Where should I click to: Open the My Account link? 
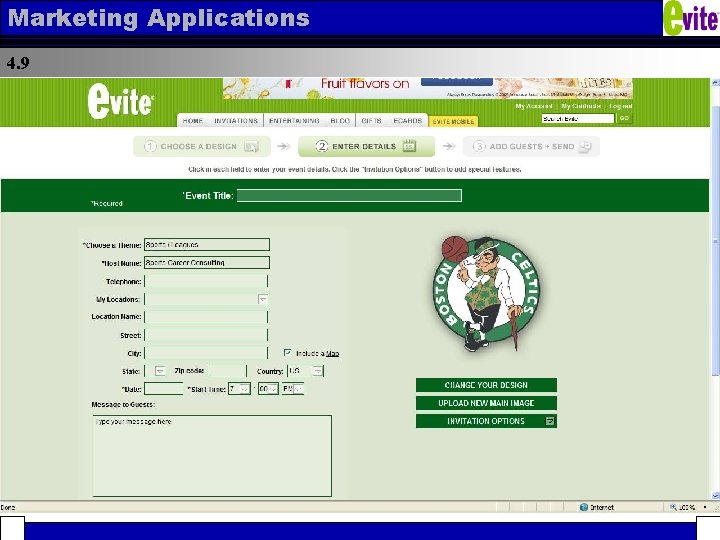[x=534, y=106]
